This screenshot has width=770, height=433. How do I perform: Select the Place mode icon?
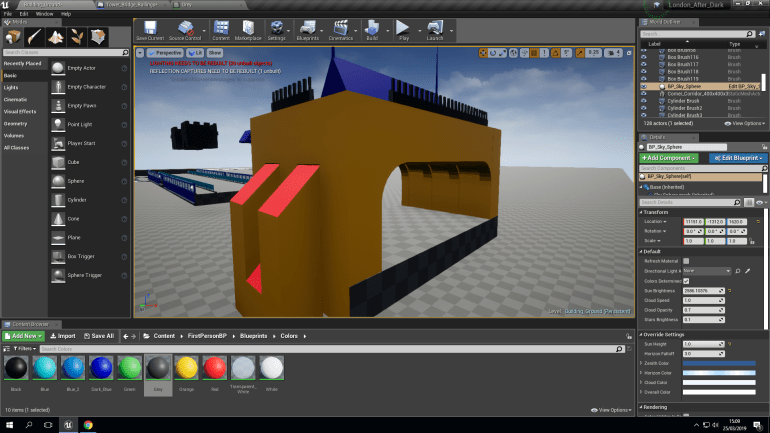tap(13, 37)
